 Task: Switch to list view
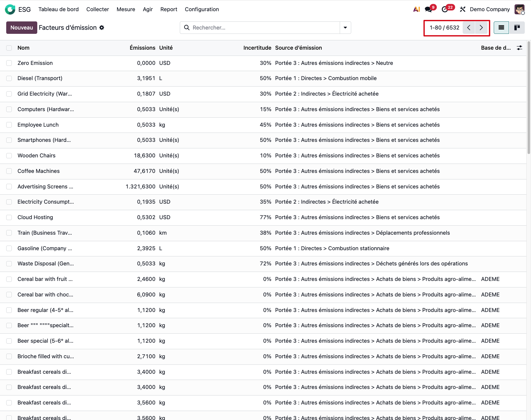point(501,28)
